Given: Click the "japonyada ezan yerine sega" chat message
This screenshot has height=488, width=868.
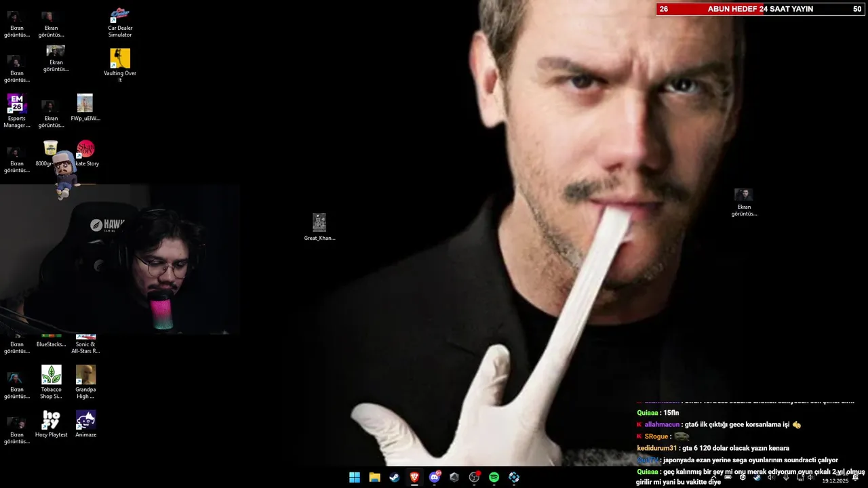Looking at the screenshot, I should point(737,460).
